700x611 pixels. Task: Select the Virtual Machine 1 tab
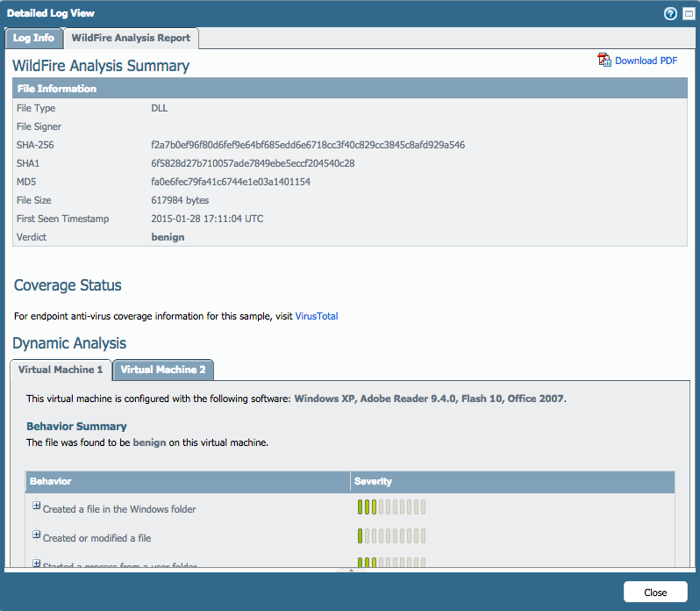click(61, 370)
